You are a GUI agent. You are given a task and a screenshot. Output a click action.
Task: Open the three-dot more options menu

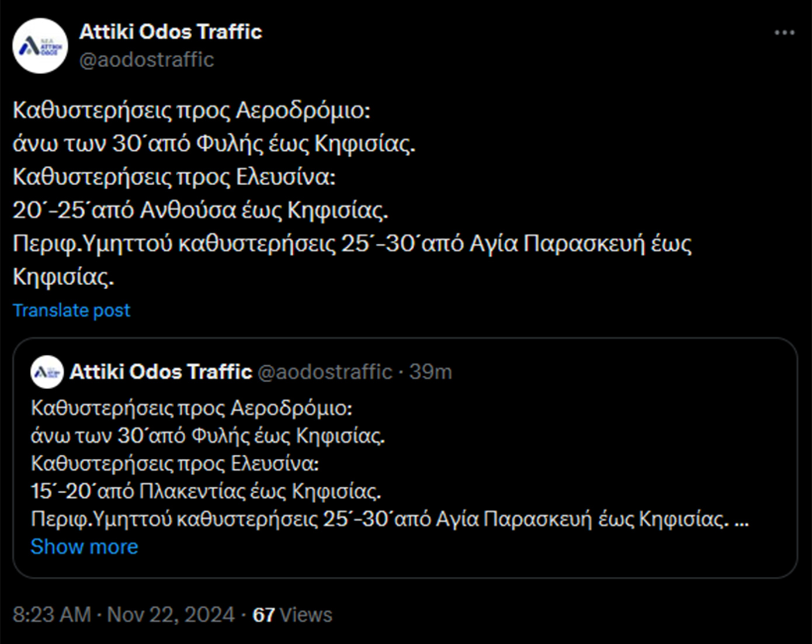(784, 33)
